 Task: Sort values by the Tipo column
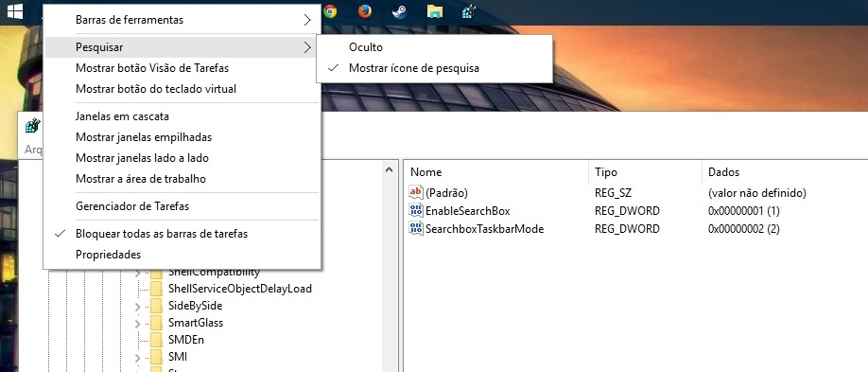(x=645, y=172)
